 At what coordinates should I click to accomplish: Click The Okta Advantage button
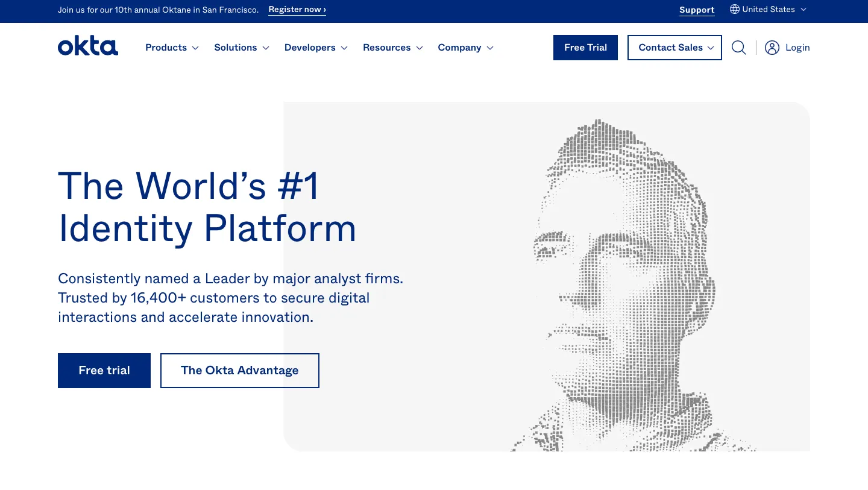240,371
